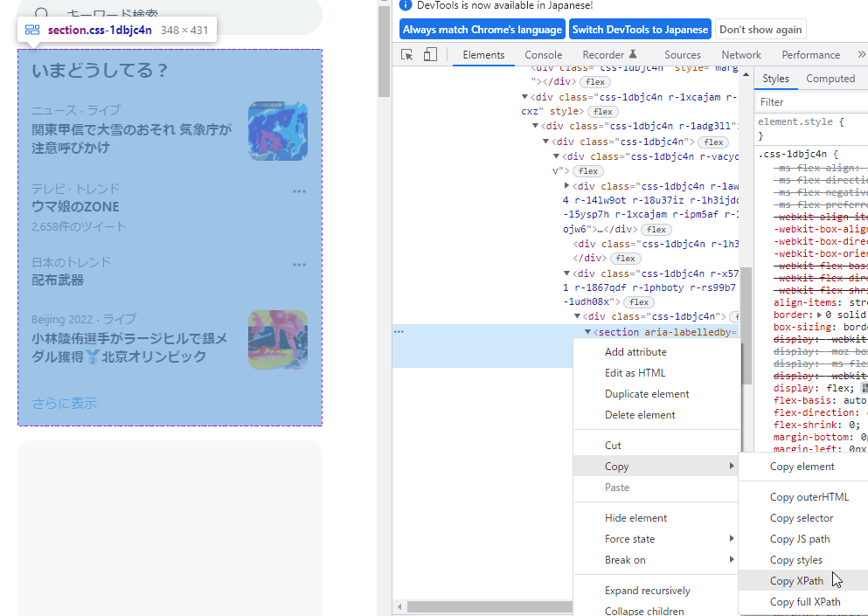Open the Computed pane tab
Viewport: 868px width, 616px height.
tap(830, 79)
